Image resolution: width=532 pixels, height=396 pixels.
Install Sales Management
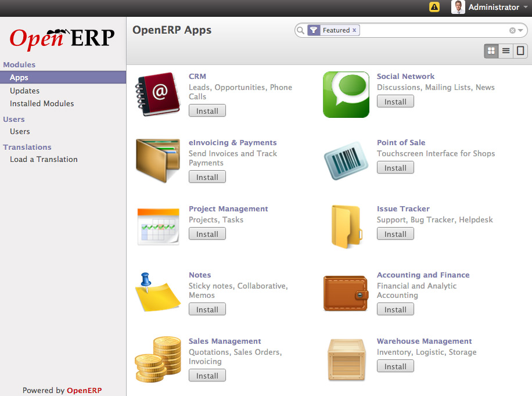point(207,375)
